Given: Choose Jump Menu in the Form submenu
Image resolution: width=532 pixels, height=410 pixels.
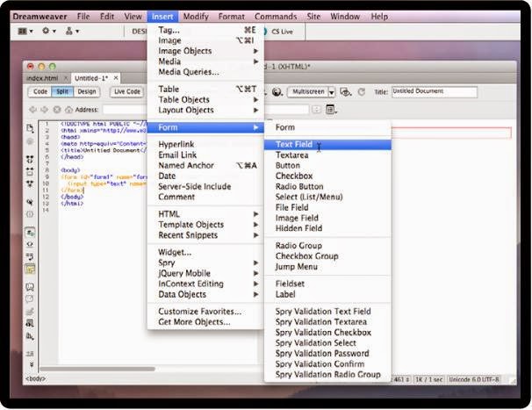Looking at the screenshot, I should [x=327, y=267].
